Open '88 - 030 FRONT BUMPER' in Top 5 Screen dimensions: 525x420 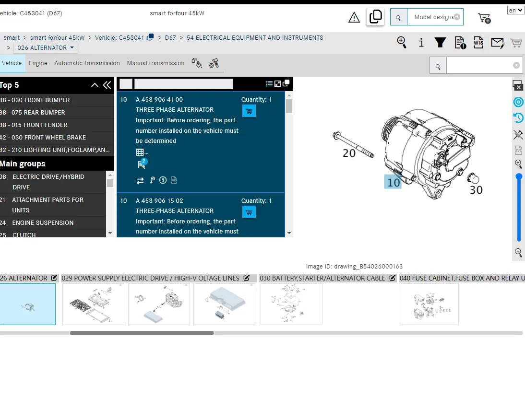(x=57, y=100)
